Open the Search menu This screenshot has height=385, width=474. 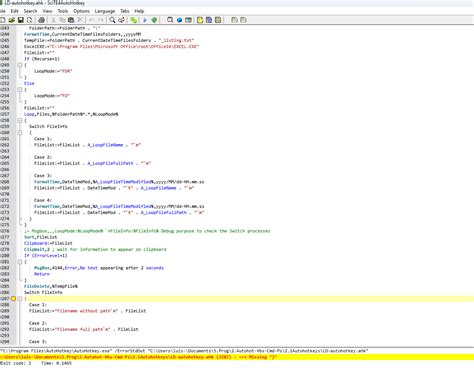tap(30, 11)
